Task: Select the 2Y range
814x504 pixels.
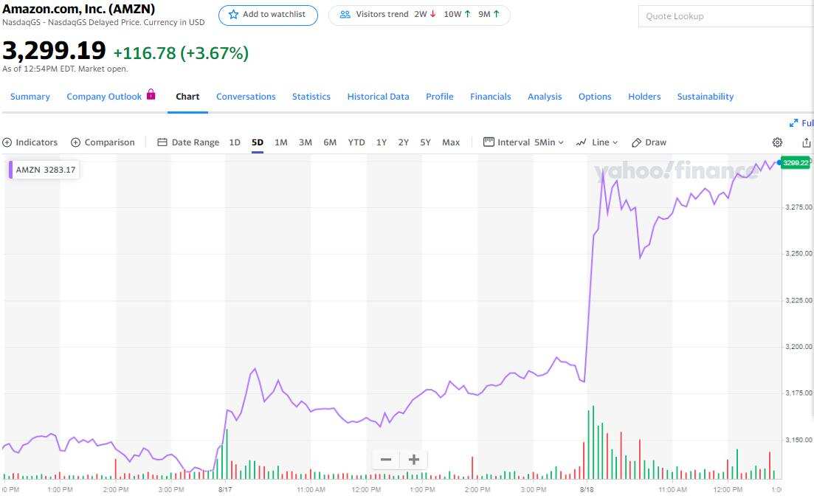Action: tap(404, 142)
